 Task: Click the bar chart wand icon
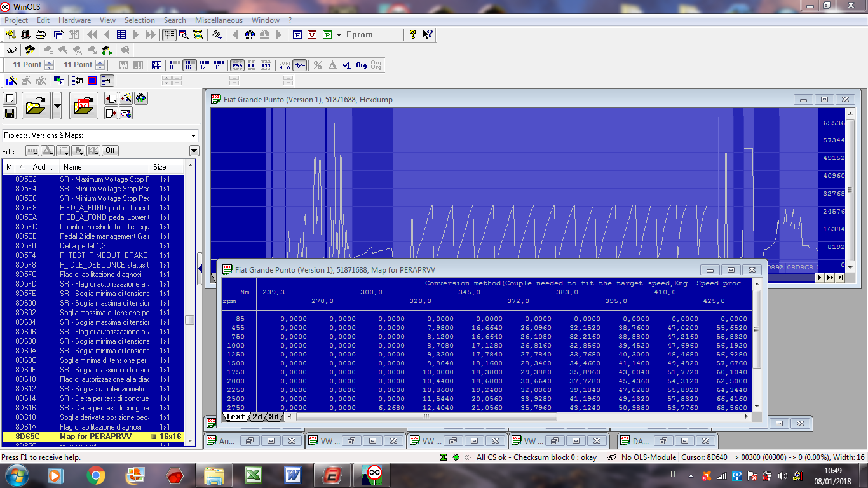point(11,80)
